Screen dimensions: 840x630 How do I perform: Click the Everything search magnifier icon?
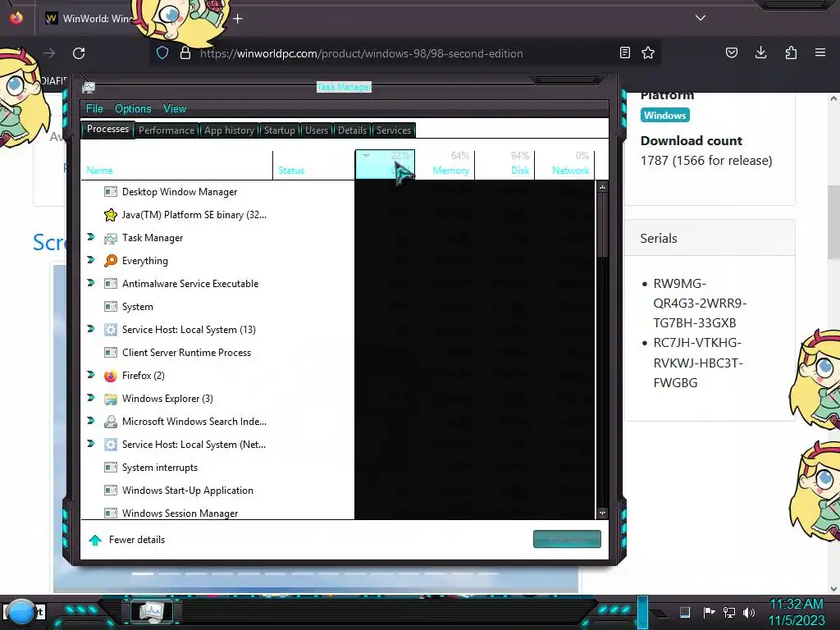[x=111, y=261]
